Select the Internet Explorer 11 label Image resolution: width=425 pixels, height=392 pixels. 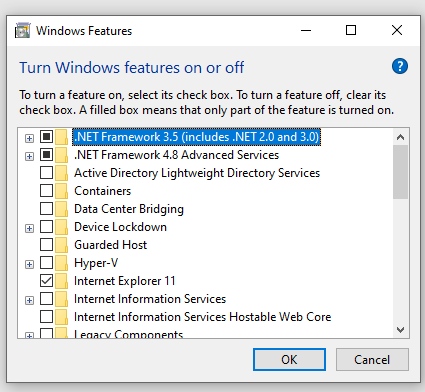click(125, 281)
